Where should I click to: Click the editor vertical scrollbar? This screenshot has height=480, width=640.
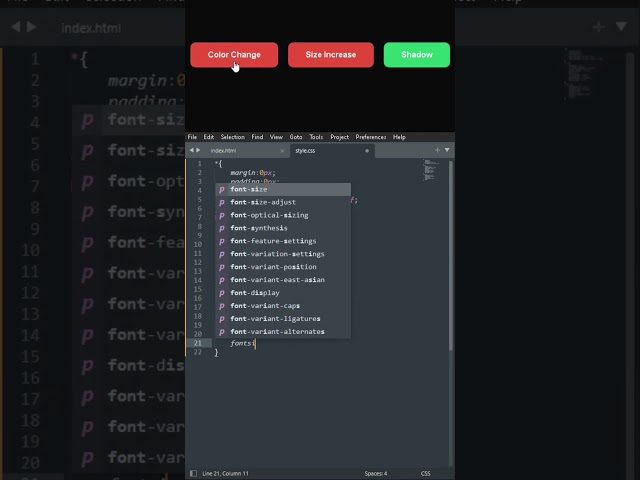tap(451, 256)
